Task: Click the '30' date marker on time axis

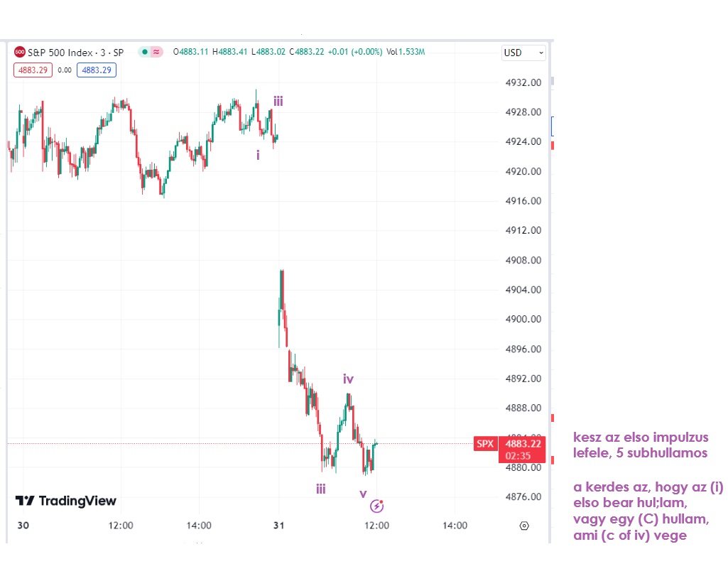Action: [x=22, y=526]
